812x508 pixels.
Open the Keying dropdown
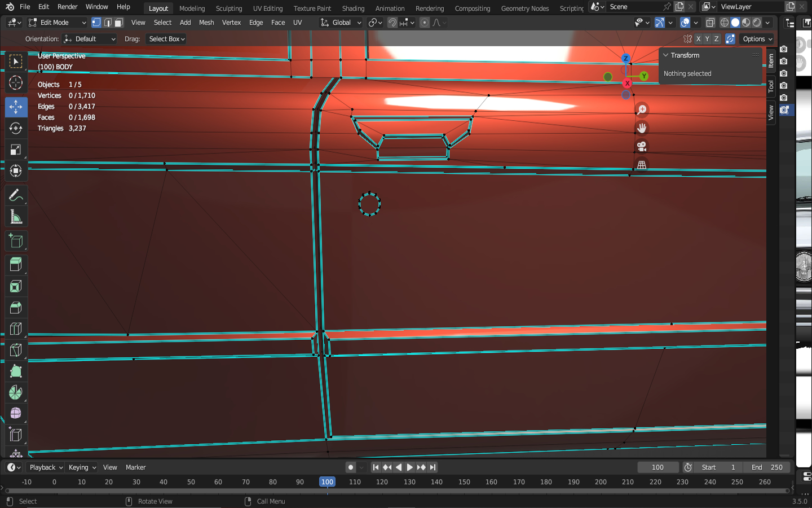(82, 467)
